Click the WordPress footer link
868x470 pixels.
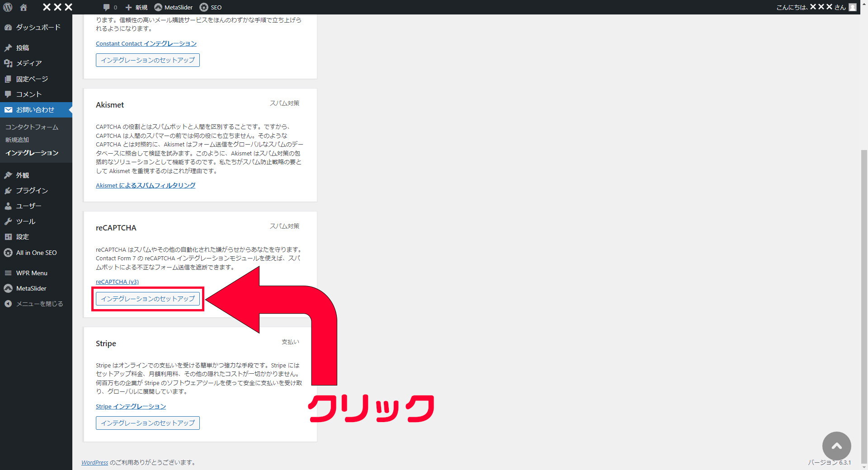coord(94,462)
